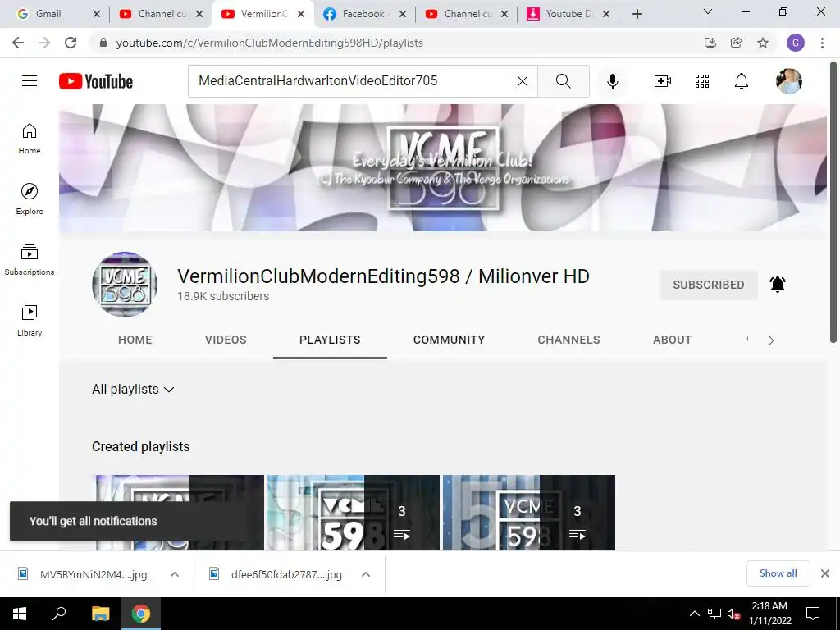The height and width of the screenshot is (630, 840).
Task: Switch to the Youtube Downloader browser tab
Action: [x=569, y=14]
